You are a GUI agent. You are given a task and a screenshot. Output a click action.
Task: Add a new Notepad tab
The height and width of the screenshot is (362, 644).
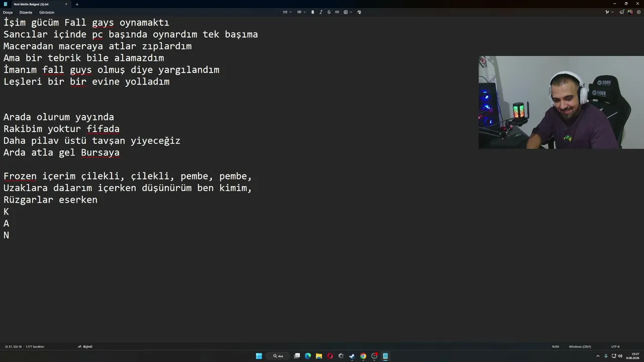77,4
